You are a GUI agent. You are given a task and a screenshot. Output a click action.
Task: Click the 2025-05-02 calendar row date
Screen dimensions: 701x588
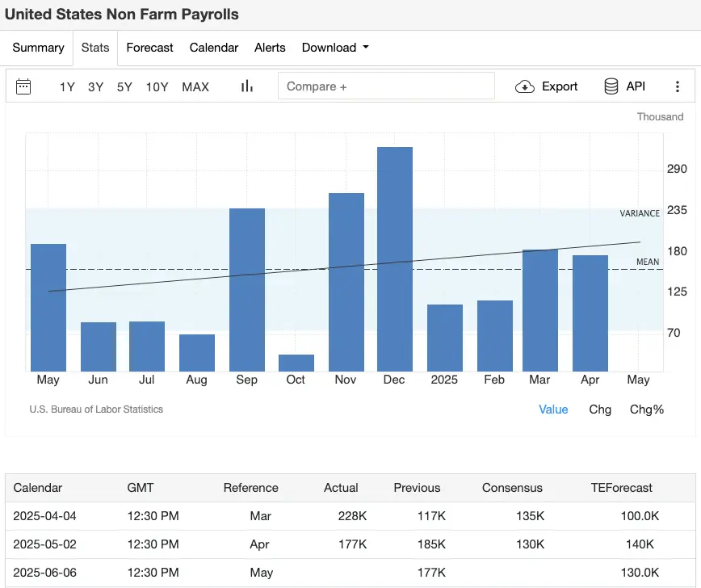pos(45,544)
